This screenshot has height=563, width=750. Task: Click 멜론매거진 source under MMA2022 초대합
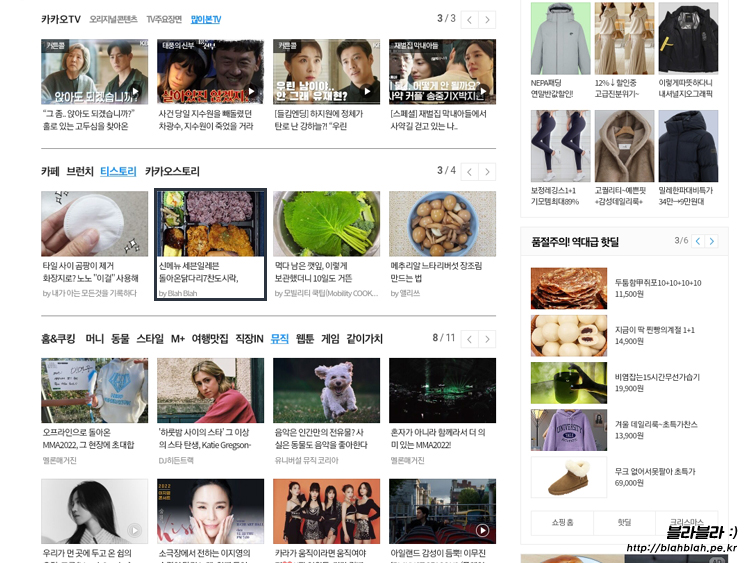pos(59,461)
